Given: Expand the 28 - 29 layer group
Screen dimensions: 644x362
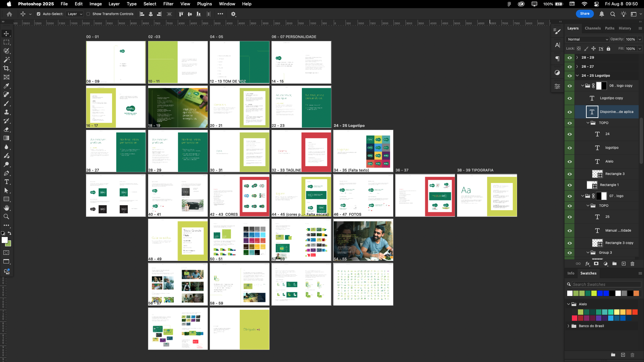Looking at the screenshot, I should point(577,58).
